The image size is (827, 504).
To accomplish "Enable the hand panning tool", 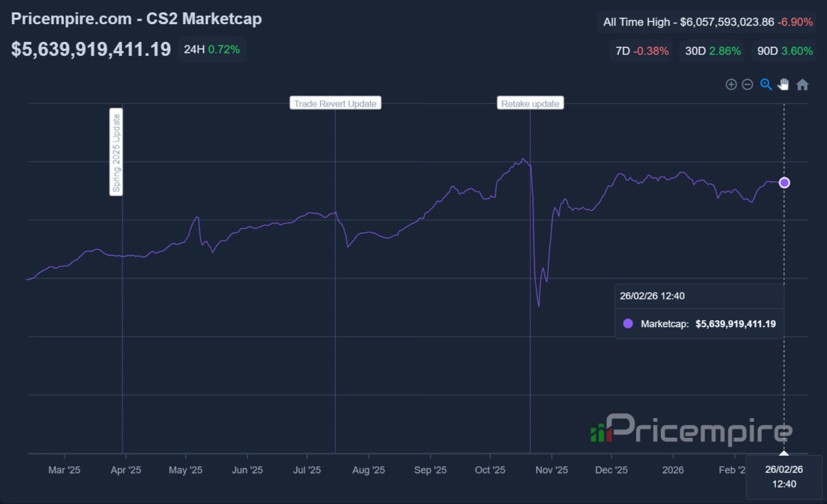I will [x=784, y=85].
